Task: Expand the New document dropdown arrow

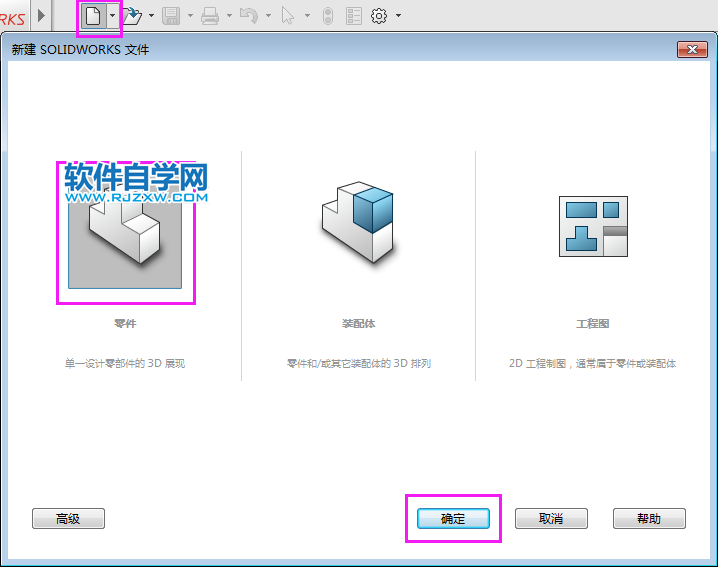Action: coord(112,16)
